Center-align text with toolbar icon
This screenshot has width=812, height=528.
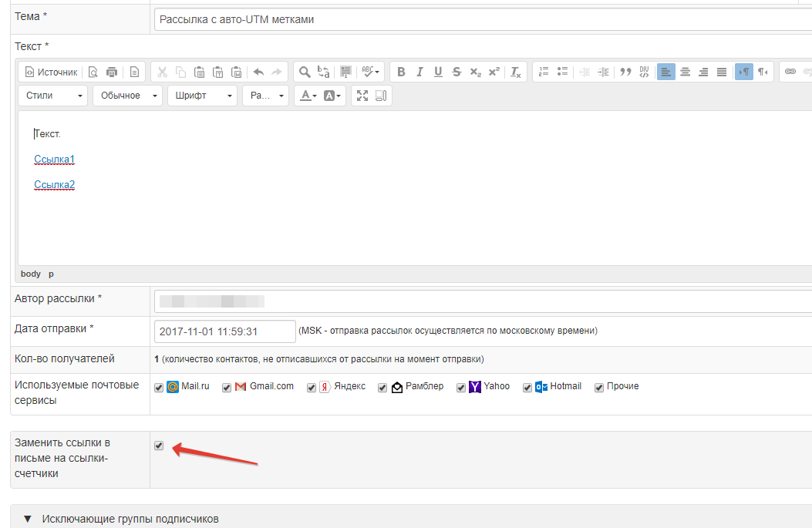click(x=685, y=72)
